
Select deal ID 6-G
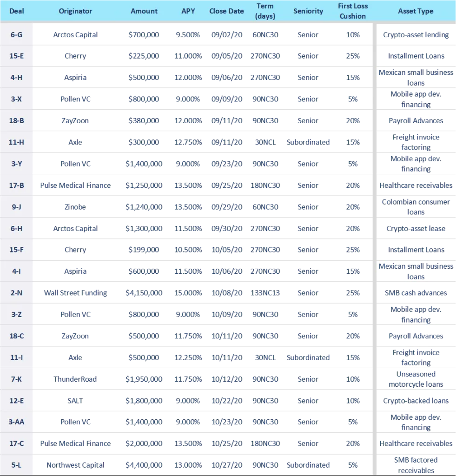tap(16, 34)
